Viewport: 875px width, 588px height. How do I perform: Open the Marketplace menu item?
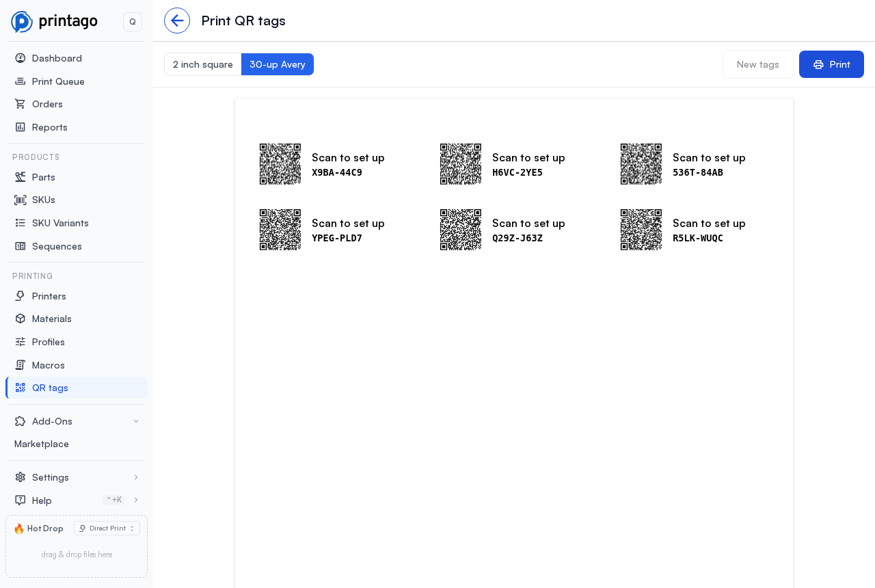(77, 444)
